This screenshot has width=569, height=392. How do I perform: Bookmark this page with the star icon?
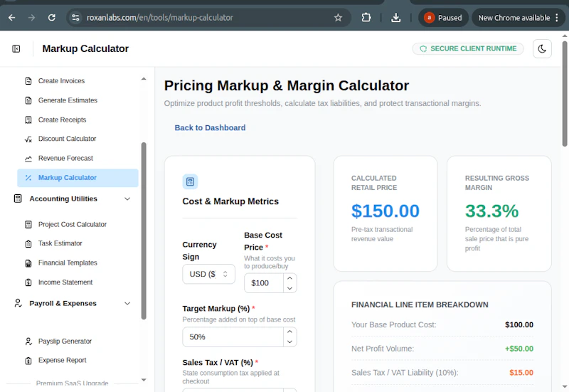339,17
